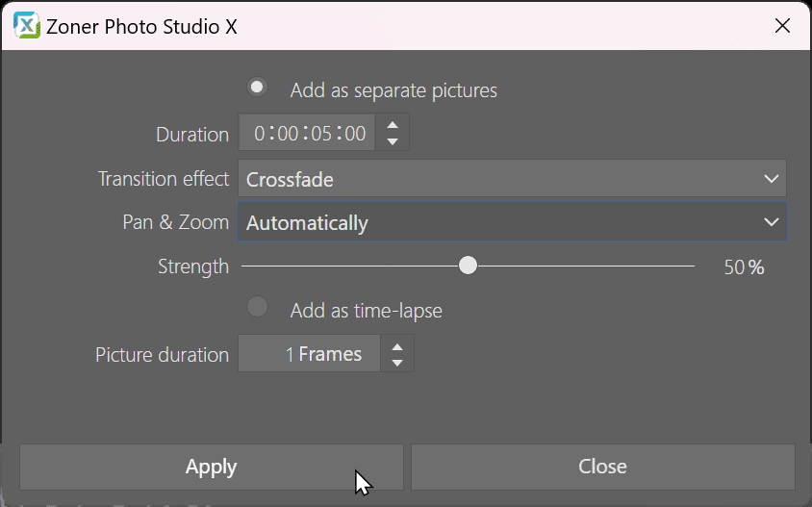Click the Strength slider track right of the handle
Screen dimensions: 812x507
(587, 266)
